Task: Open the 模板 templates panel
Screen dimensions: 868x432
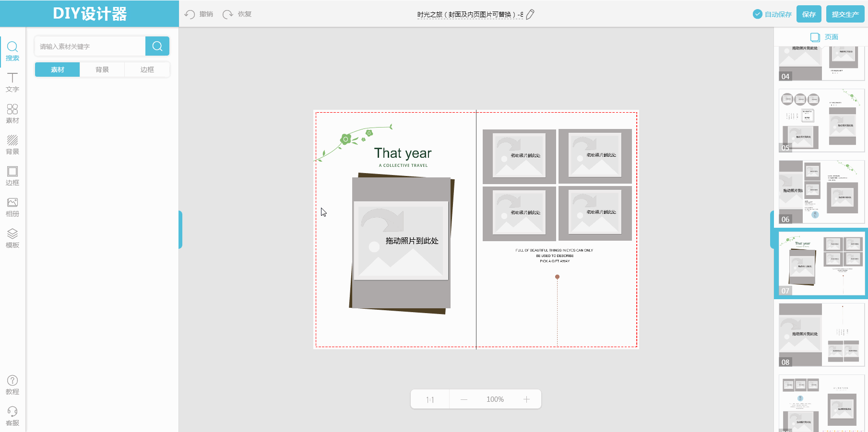Action: tap(12, 238)
